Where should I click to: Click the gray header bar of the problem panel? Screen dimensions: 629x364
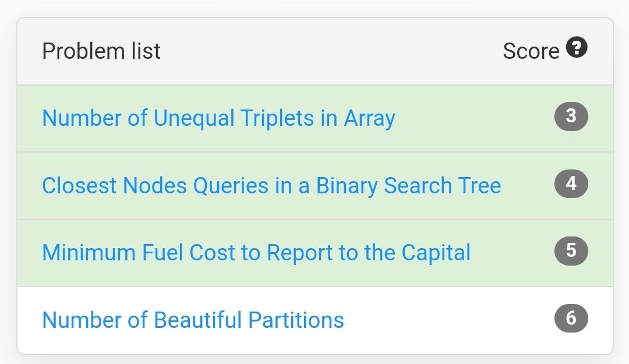(315, 51)
